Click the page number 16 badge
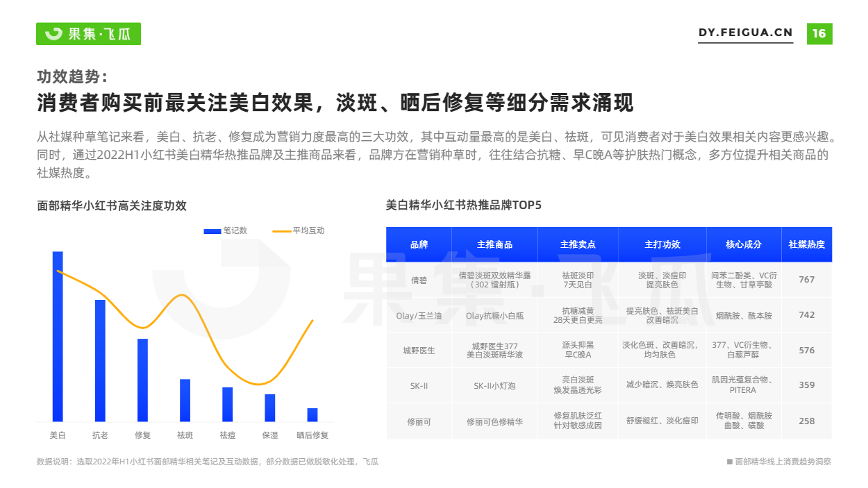Image resolution: width=868 pixels, height=488 pixels. [819, 33]
